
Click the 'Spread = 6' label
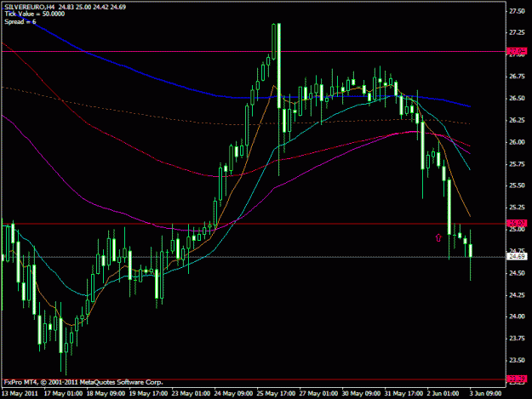point(20,22)
